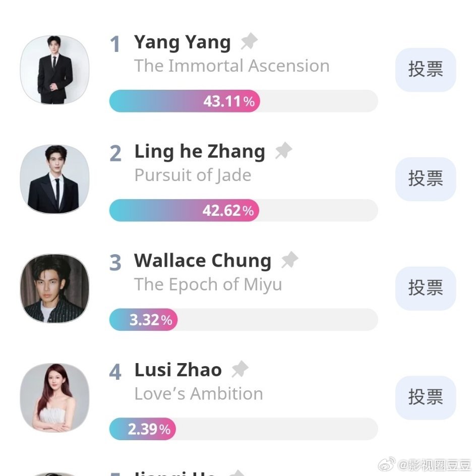Select the 2.39% vote bar
The image size is (476, 476).
(x=244, y=429)
